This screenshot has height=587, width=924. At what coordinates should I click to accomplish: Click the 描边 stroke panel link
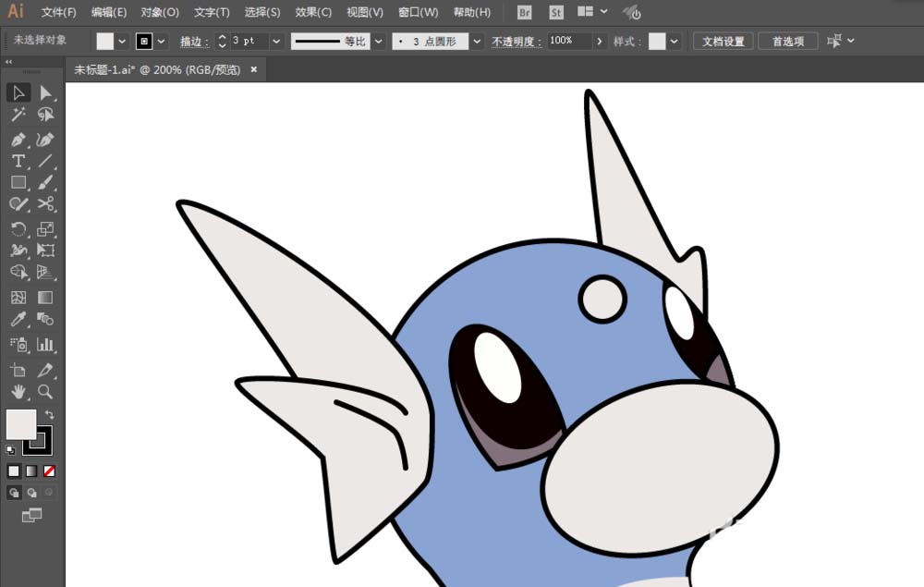(194, 42)
